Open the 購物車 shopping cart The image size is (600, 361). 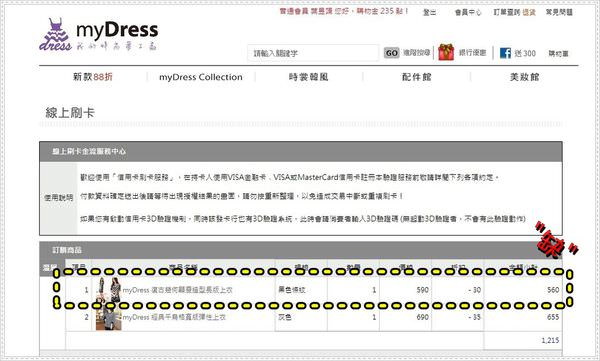[558, 53]
